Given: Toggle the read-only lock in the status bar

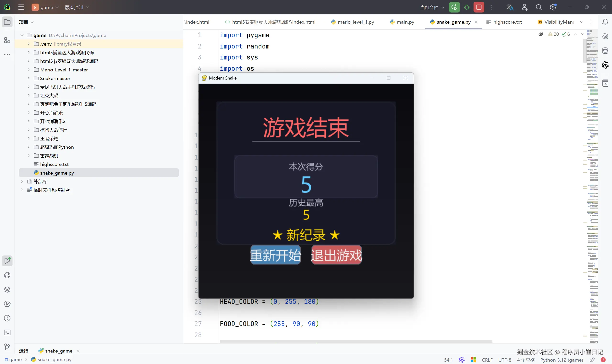Looking at the screenshot, I should (x=592, y=360).
